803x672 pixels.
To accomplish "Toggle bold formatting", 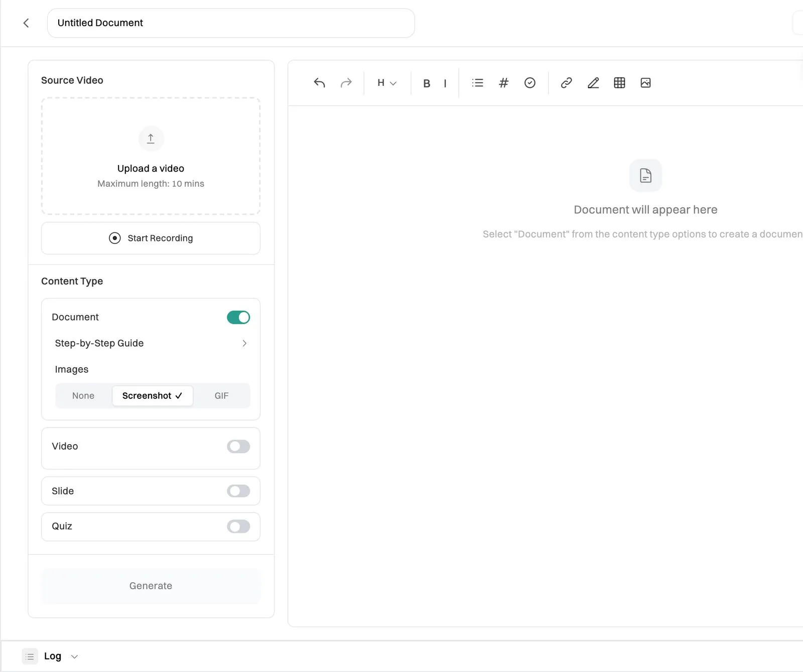I will pos(427,83).
